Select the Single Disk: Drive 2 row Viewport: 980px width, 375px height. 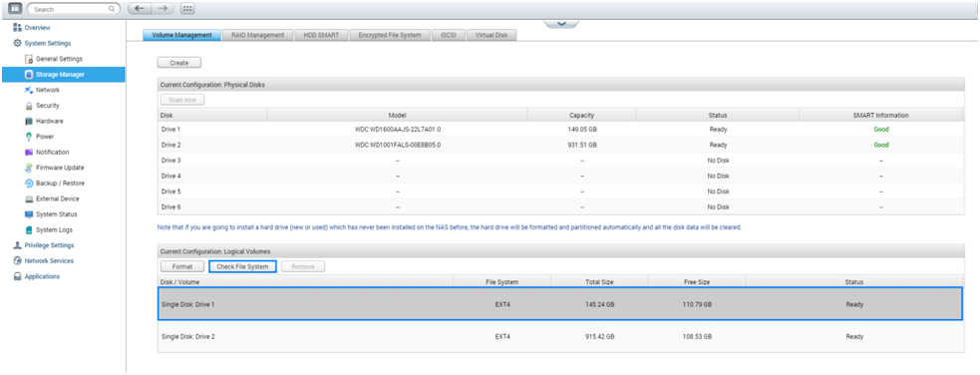tap(560, 336)
